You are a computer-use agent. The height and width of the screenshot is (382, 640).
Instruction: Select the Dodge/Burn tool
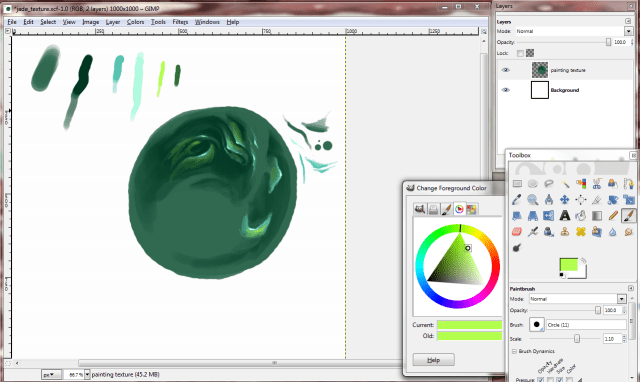point(517,247)
